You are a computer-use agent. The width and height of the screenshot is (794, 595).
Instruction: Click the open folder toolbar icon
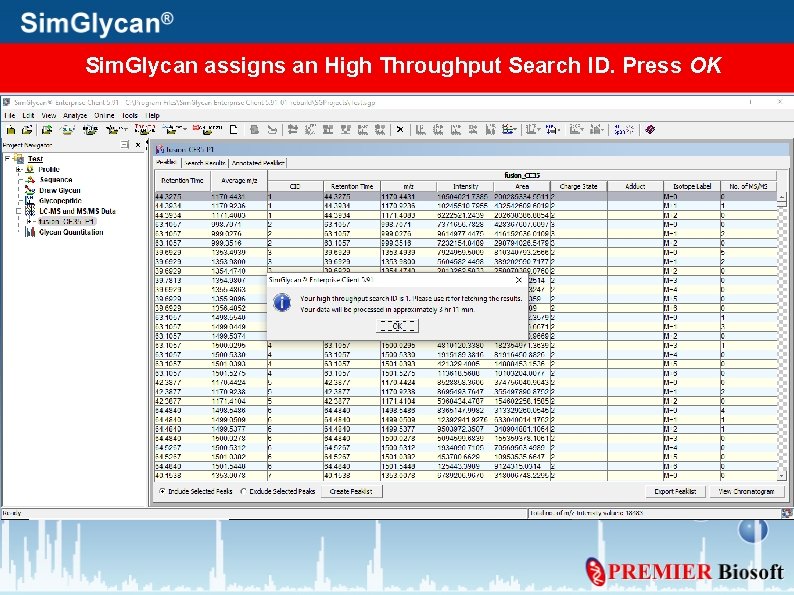click(x=27, y=130)
